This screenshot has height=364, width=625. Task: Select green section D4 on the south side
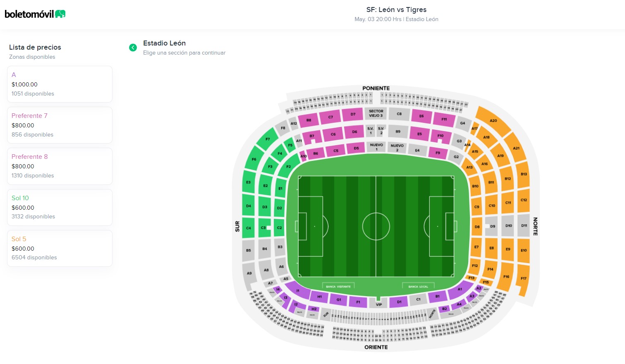(249, 206)
